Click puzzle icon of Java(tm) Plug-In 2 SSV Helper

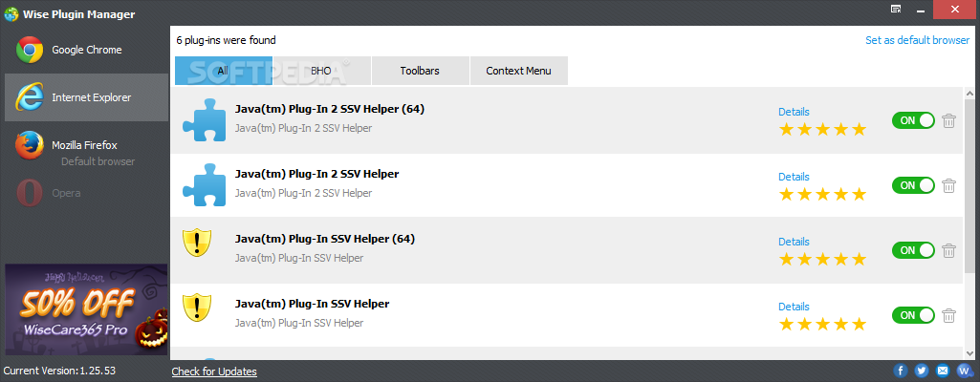click(204, 184)
